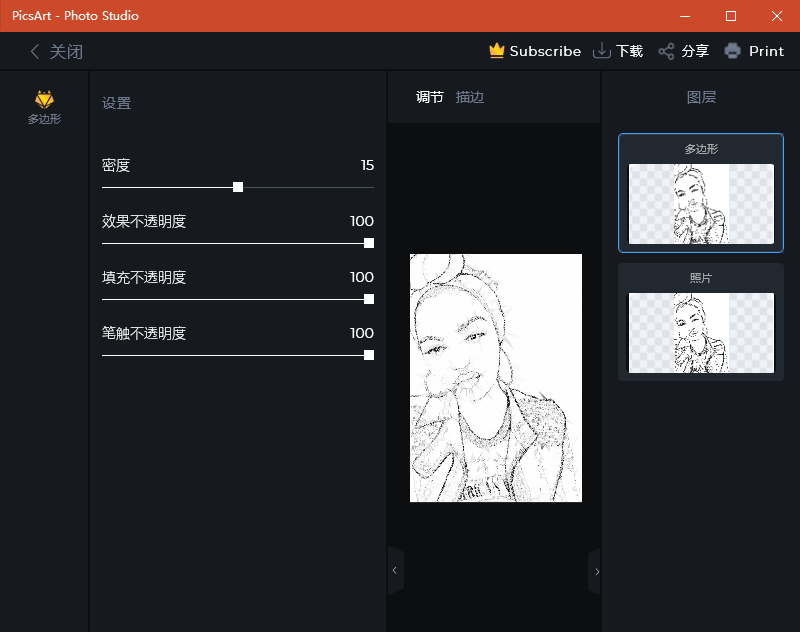Click the 笔触不透明度 slider handle
Viewport: 800px width, 632px height.
tap(369, 355)
